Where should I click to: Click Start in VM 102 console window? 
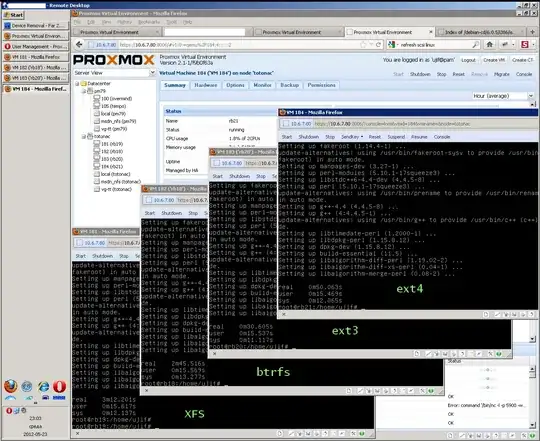(x=150, y=213)
